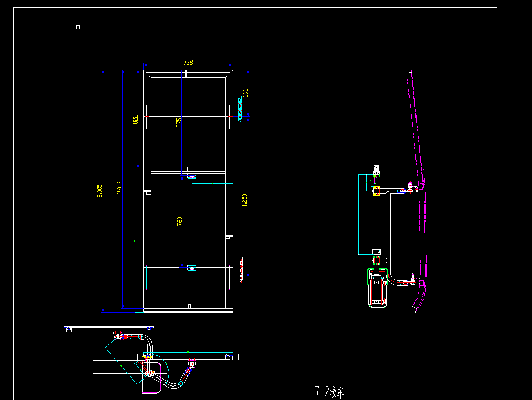Image resolution: width=532 pixels, height=400 pixels.
Task: Select the 1,250 dimension text
Action: point(244,200)
